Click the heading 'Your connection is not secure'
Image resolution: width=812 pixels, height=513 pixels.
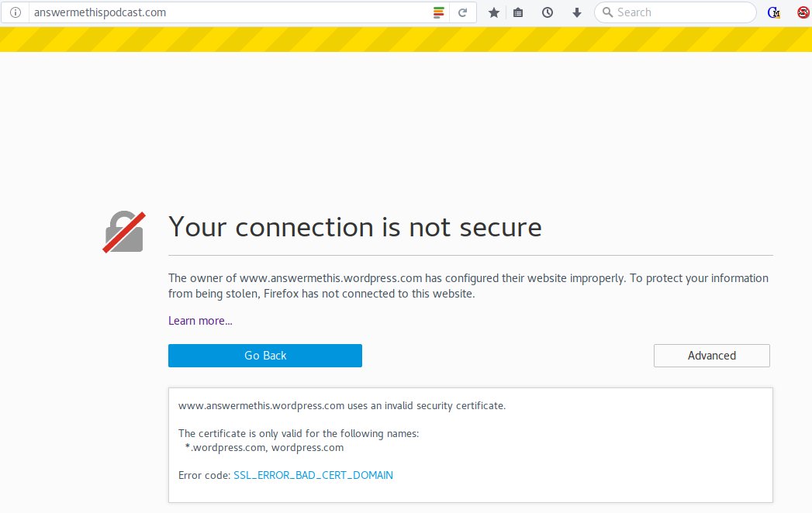tap(355, 227)
